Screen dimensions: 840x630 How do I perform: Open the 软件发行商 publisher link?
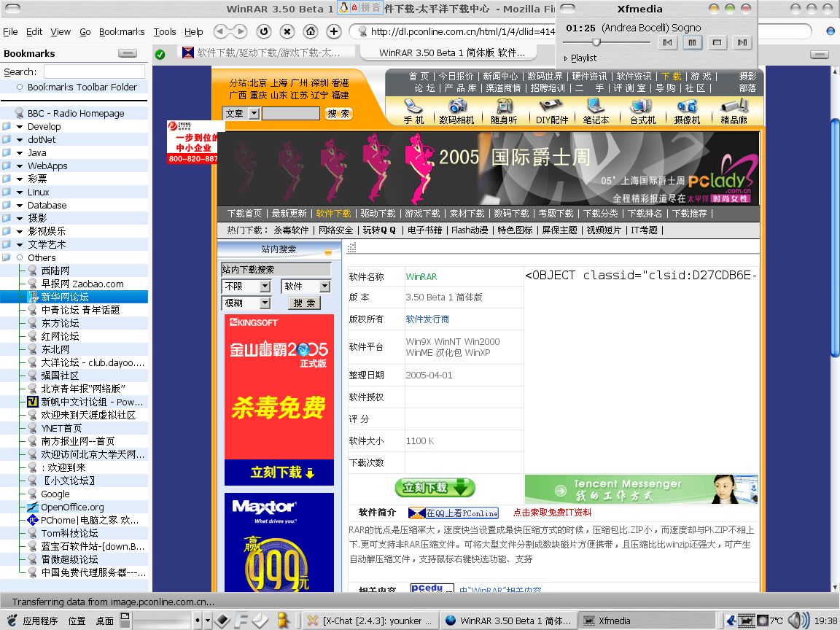coord(427,319)
